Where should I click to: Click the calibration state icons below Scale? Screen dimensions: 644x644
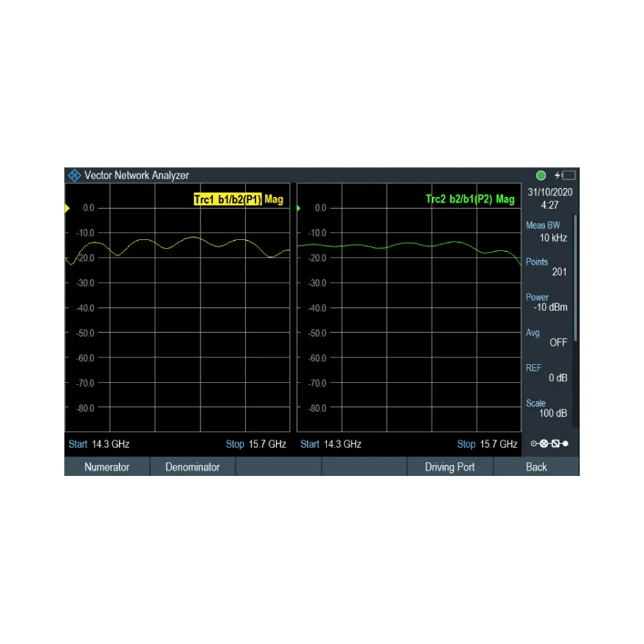(x=549, y=444)
